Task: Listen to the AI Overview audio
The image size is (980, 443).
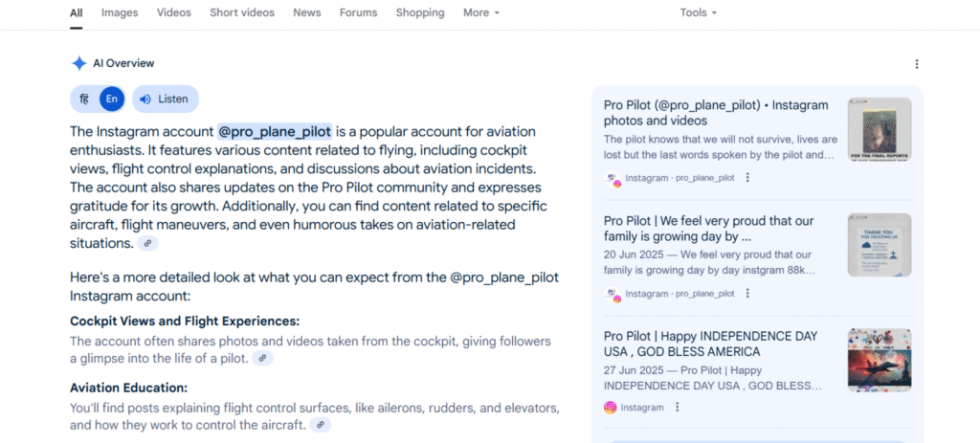Action: click(165, 99)
